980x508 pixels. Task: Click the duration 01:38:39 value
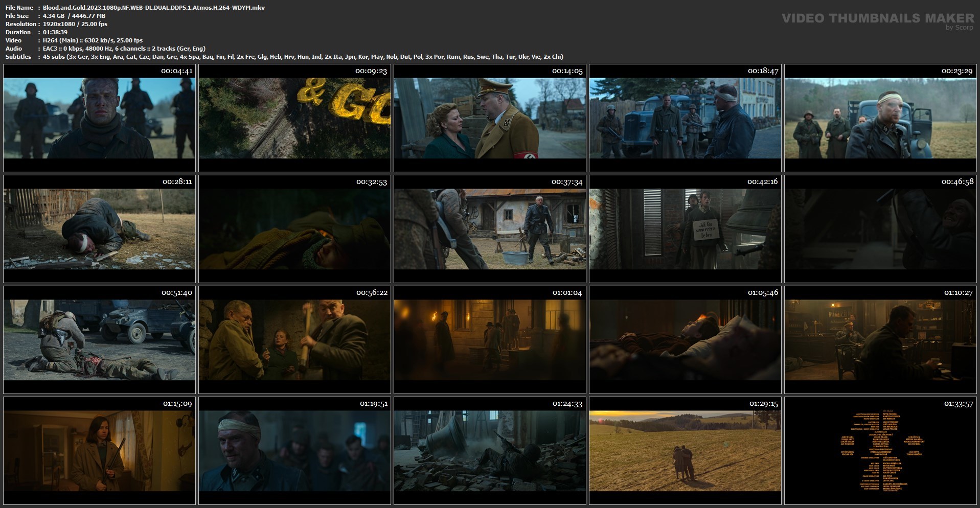point(55,32)
